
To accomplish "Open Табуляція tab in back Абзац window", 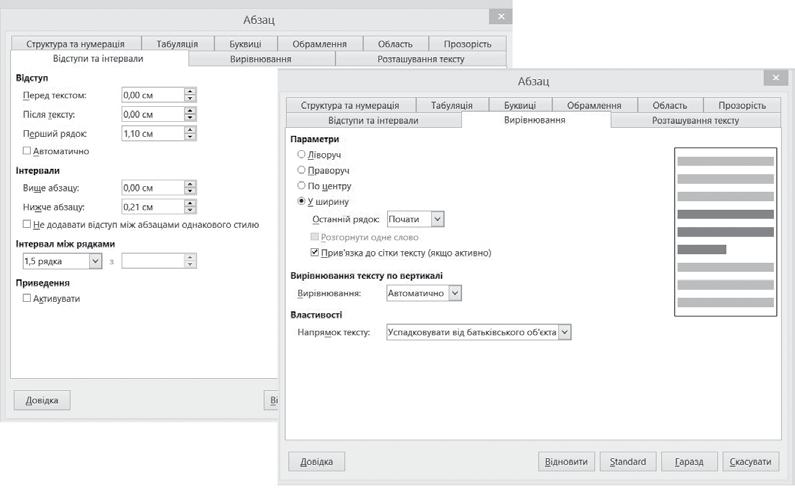I will click(x=177, y=44).
